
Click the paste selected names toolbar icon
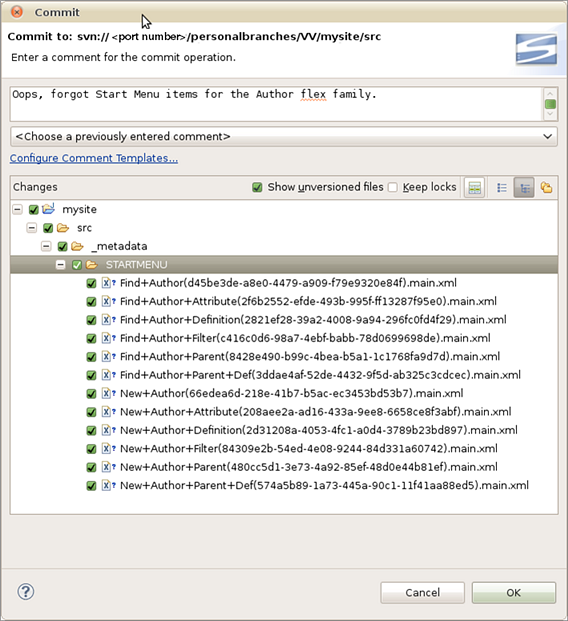coord(475,187)
